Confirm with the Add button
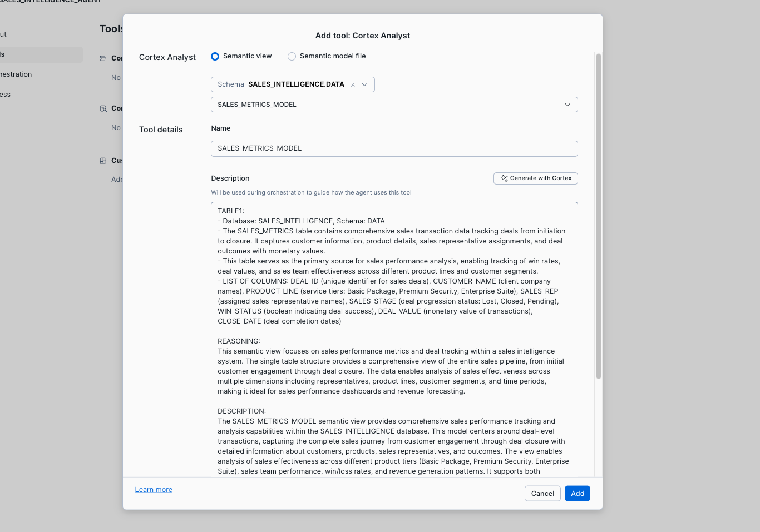The width and height of the screenshot is (760, 532). [578, 494]
